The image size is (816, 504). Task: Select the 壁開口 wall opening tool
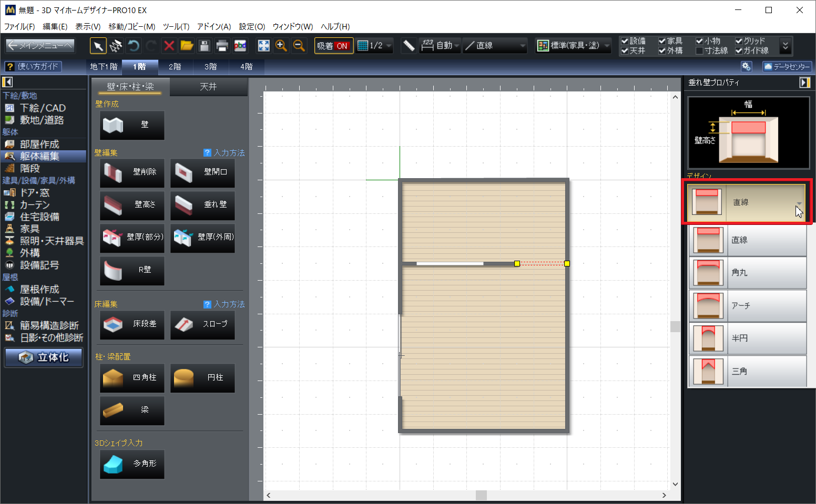pos(202,172)
